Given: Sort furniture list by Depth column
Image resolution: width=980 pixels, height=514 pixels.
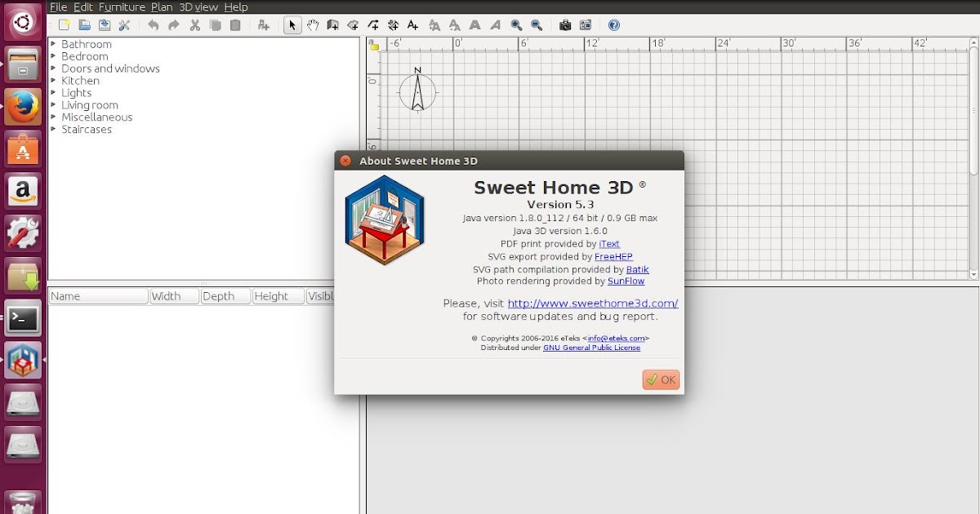Looking at the screenshot, I should (226, 296).
